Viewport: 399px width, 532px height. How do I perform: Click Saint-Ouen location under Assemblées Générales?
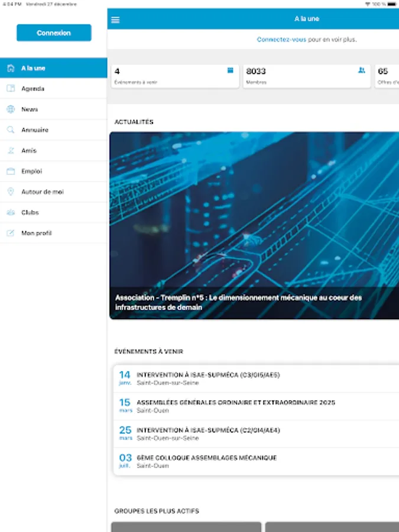pyautogui.click(x=153, y=411)
